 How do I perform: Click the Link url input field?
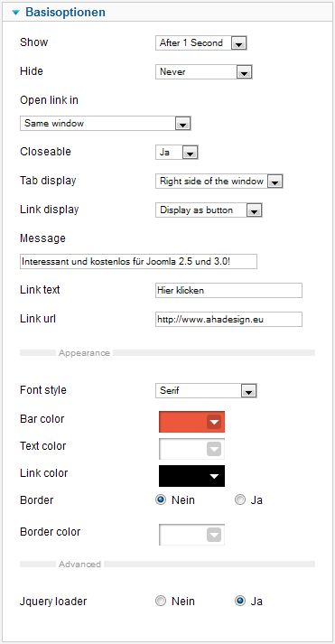(x=228, y=319)
